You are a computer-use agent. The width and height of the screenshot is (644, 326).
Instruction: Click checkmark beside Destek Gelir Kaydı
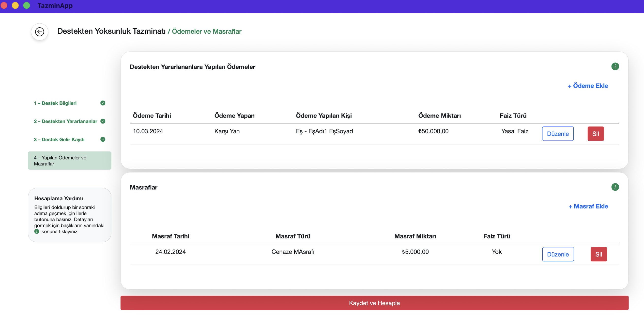[103, 139]
